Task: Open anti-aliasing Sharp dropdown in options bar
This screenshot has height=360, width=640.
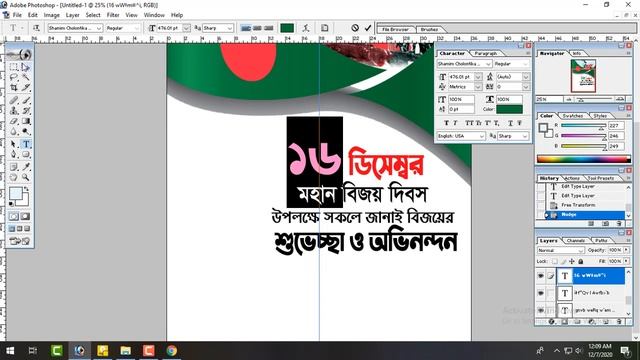Action: tap(230, 28)
